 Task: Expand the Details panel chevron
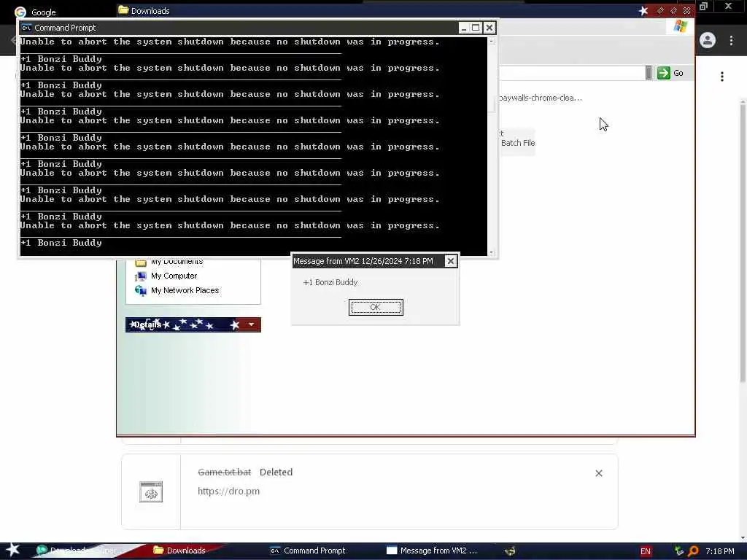pos(251,324)
